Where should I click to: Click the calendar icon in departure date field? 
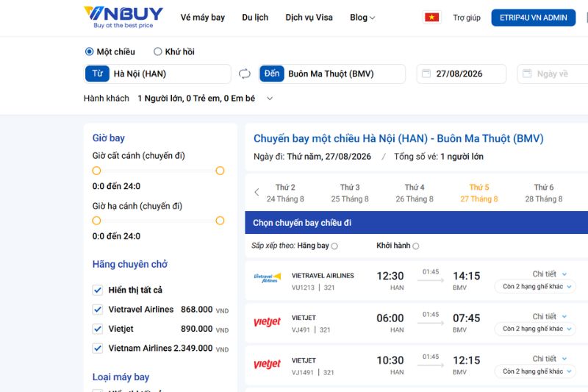point(426,74)
